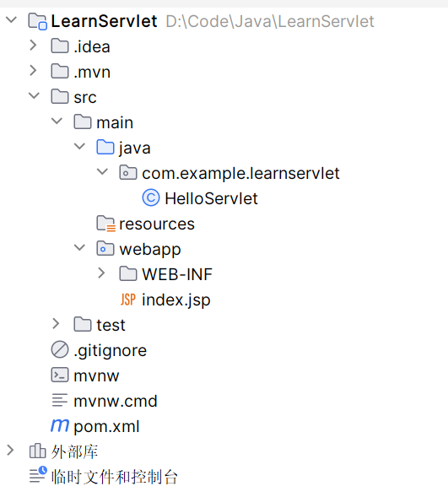Collapse the LearnServlet project root
Viewport: 448px width, 497px height.
pos(12,19)
